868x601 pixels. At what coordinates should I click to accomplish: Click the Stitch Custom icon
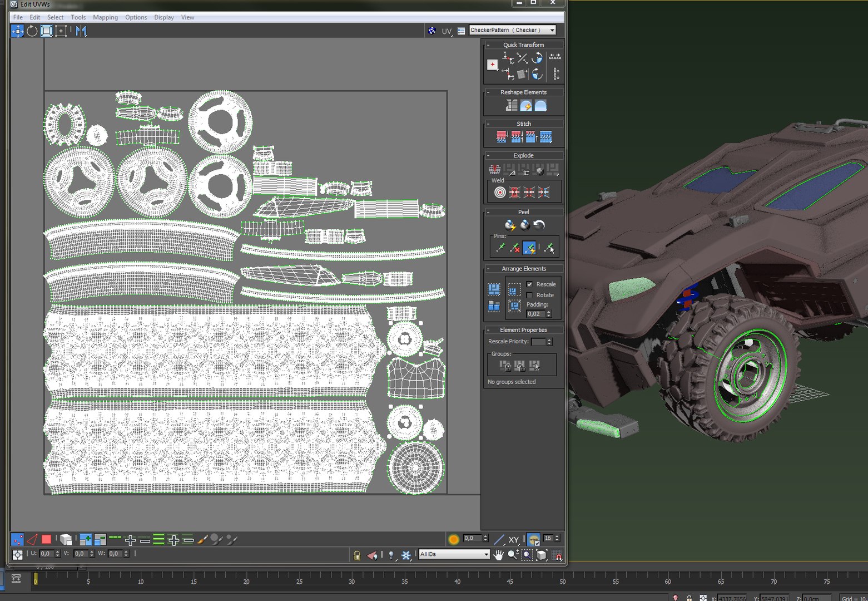click(546, 137)
